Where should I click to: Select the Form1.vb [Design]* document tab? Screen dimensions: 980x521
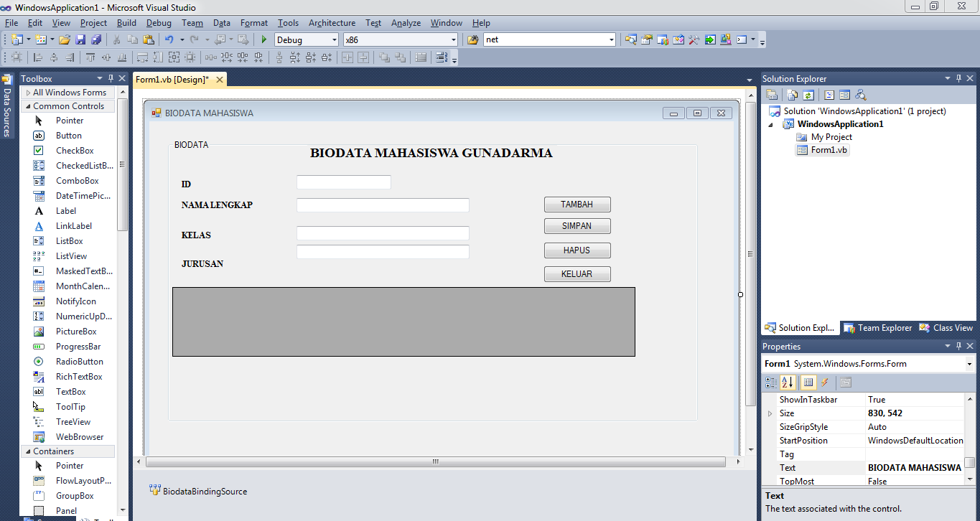[172, 80]
